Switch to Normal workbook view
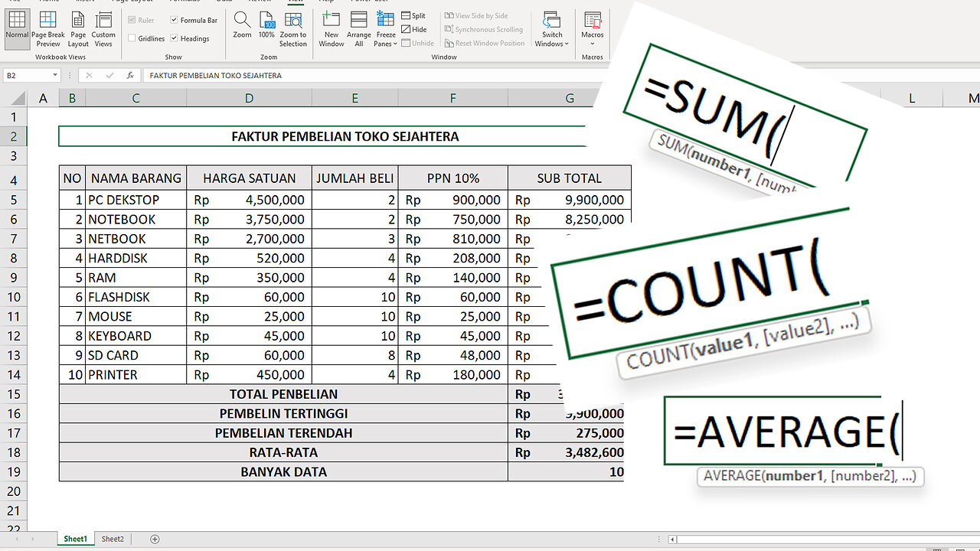980x551 pixels. [17, 29]
